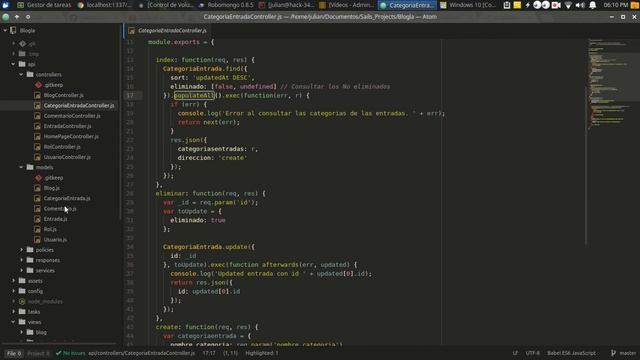Expand the node_modules folder

[13, 301]
